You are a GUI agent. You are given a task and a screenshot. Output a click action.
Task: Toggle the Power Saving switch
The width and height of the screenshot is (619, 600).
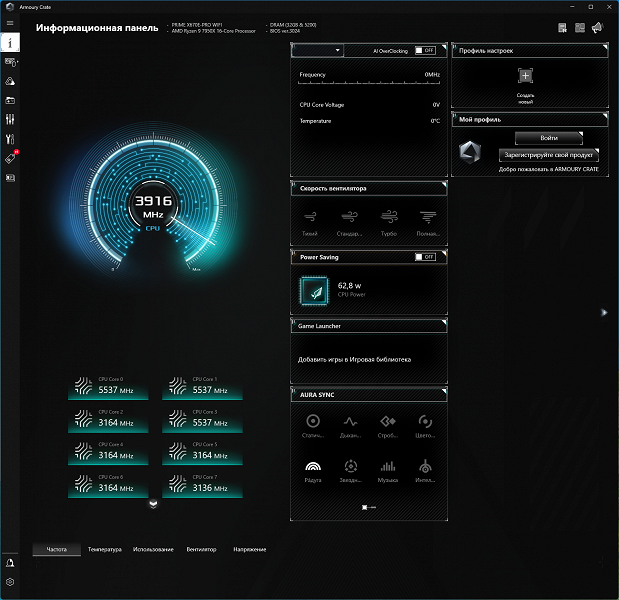[x=425, y=257]
